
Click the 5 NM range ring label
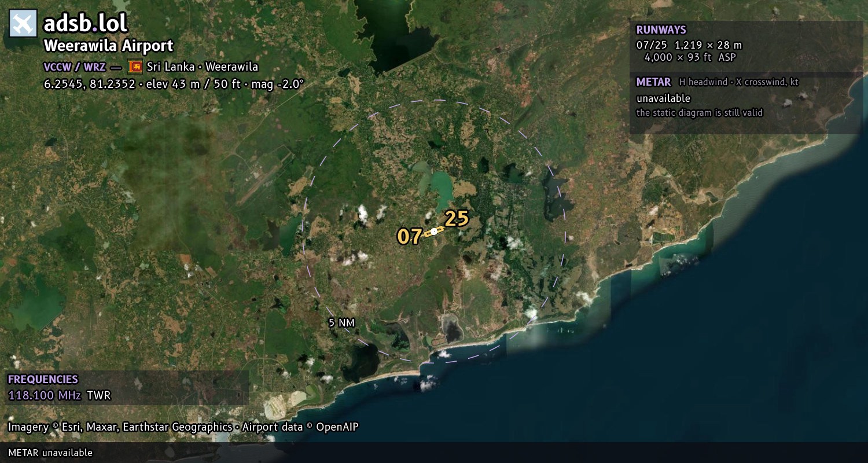point(341,323)
